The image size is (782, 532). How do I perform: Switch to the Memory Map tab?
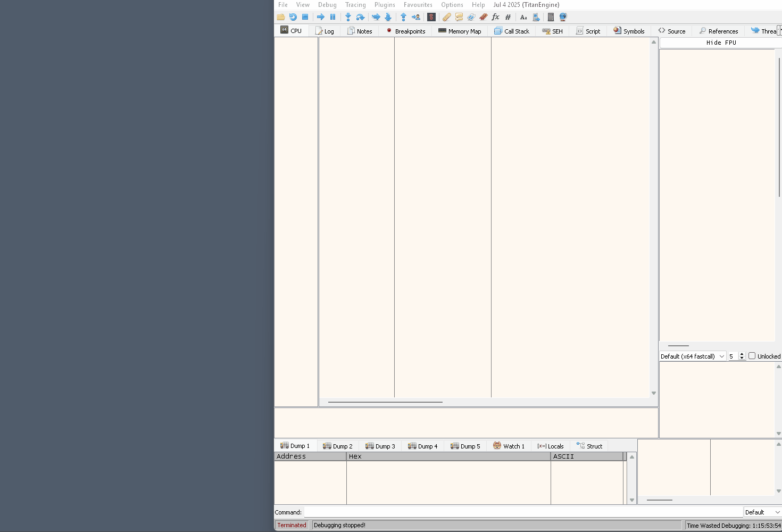coord(460,31)
